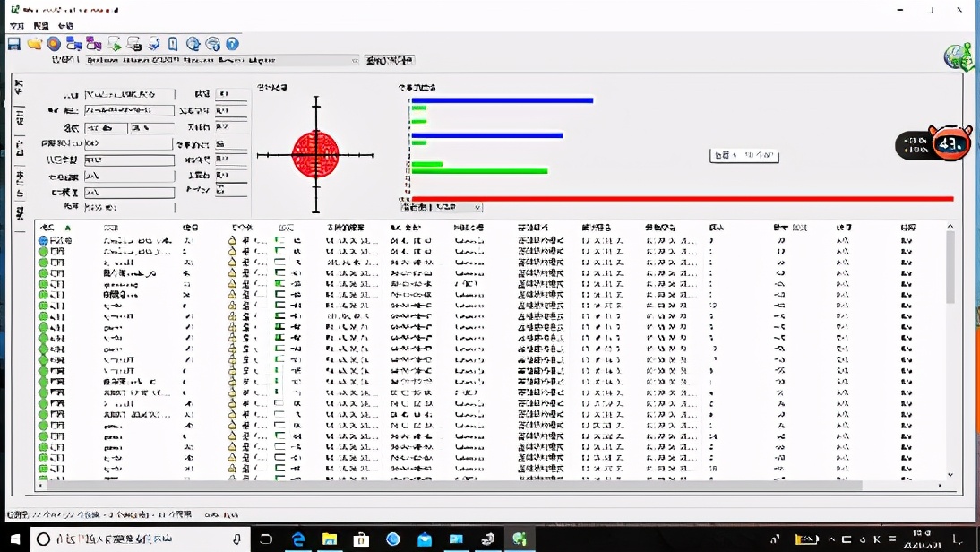Open File Explorer from the taskbar

click(330, 539)
